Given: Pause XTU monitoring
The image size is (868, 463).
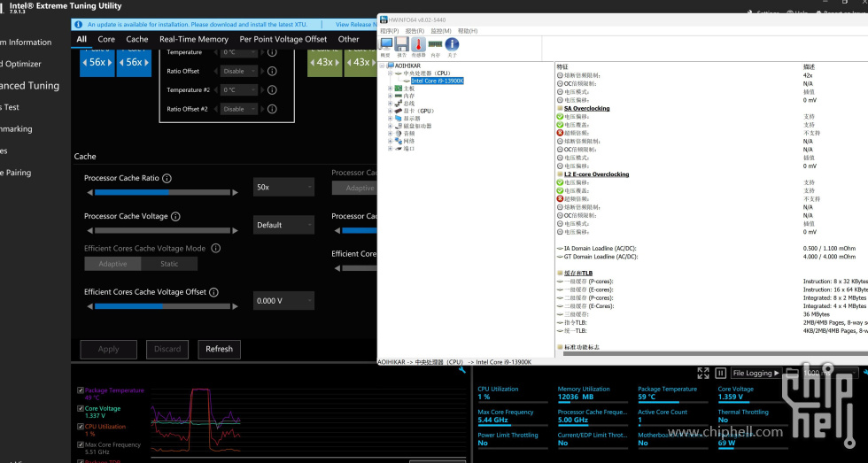Looking at the screenshot, I should tap(720, 373).
